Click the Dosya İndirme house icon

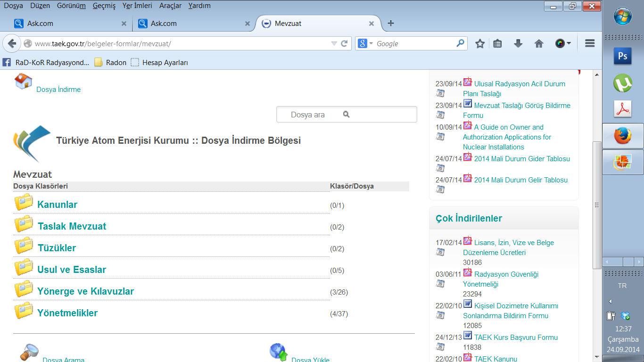pos(23,81)
